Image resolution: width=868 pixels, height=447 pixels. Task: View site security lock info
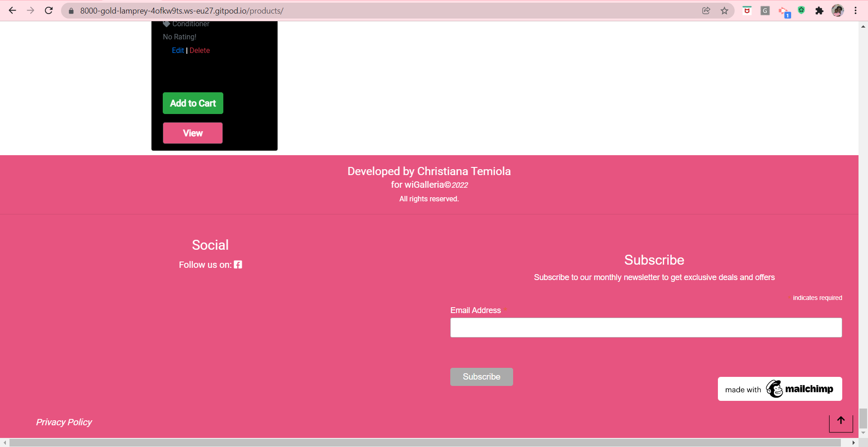click(71, 11)
